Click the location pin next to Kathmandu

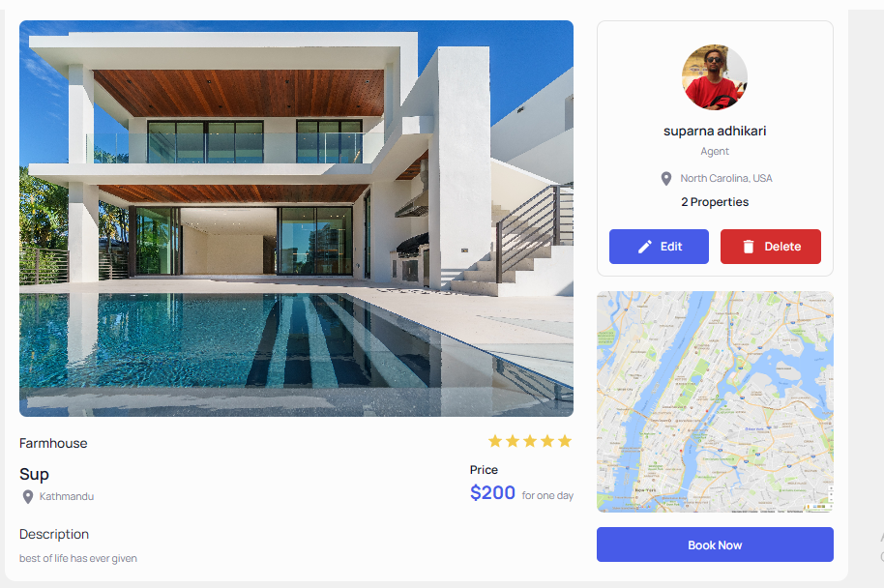click(x=28, y=497)
